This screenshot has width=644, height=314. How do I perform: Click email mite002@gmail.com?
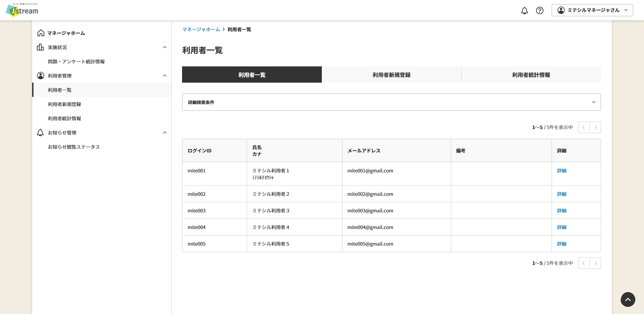[370, 194]
